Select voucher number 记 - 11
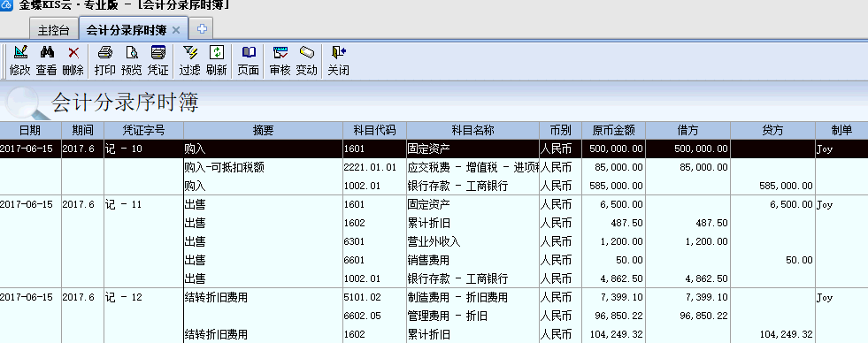The width and height of the screenshot is (868, 343). pyautogui.click(x=123, y=205)
